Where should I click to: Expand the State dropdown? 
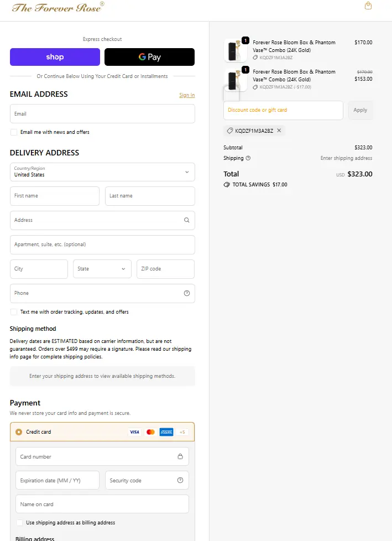[x=102, y=269]
